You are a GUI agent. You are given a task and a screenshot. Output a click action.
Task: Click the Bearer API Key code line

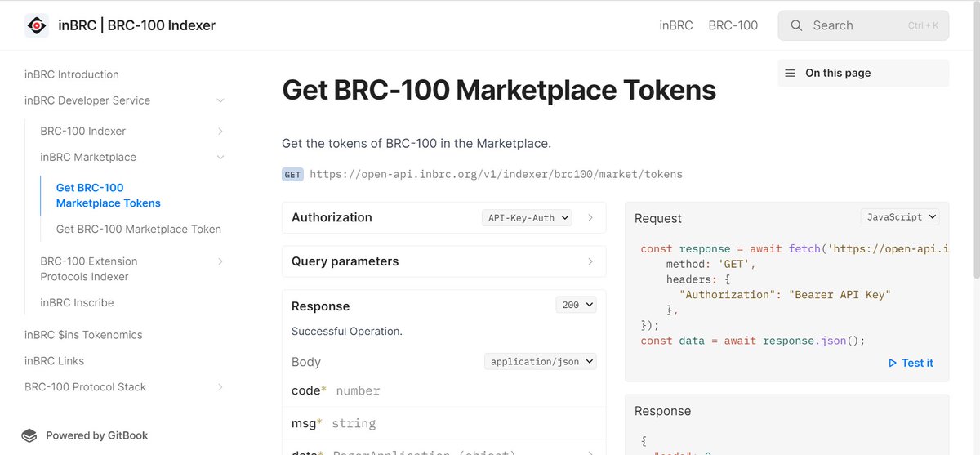coord(784,294)
